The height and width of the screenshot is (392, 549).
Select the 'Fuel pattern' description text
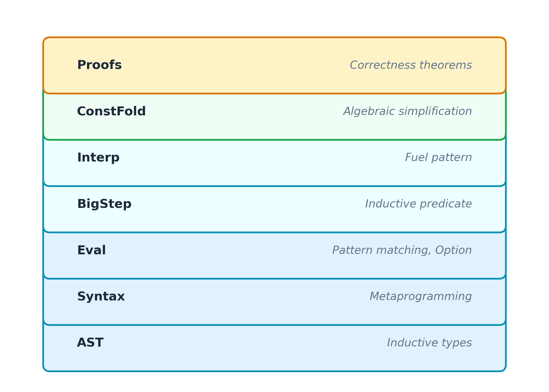click(x=438, y=158)
